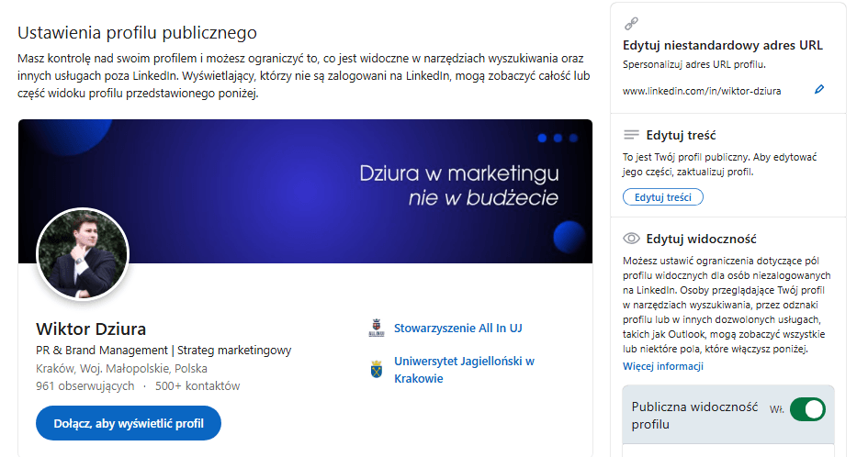Screen dimensions: 868x457
Task: Click the Ustawienia profilu publicznego heading
Action: (137, 33)
